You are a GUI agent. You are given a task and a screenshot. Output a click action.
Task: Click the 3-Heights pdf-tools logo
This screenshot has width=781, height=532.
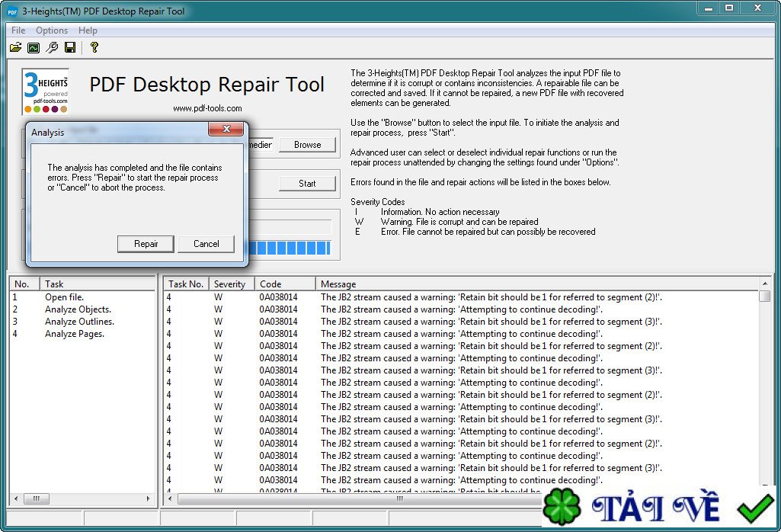coord(46,91)
